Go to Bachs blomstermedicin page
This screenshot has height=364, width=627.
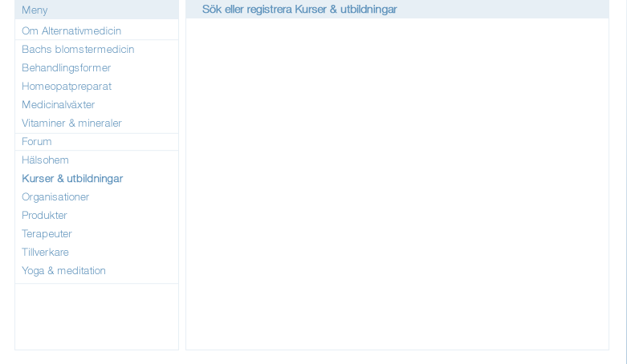tap(78, 49)
